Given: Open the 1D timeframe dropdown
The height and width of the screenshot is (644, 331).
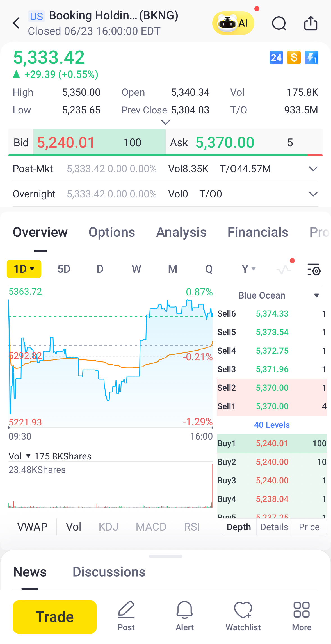Looking at the screenshot, I should pos(24,269).
